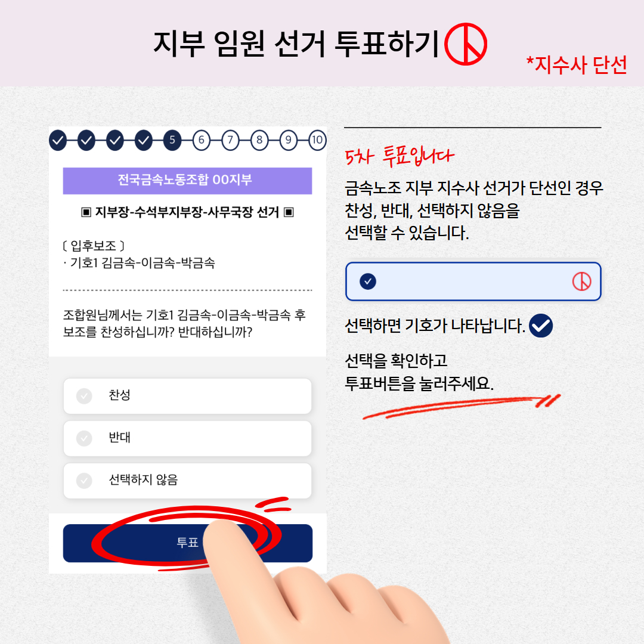Click the red voting stamp icon in title
Viewport: 644px width, 644px height.
[x=466, y=44]
